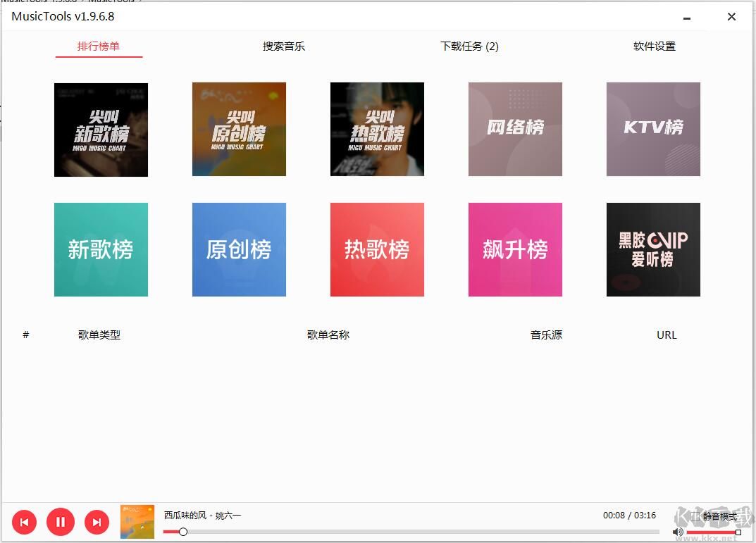This screenshot has width=756, height=543.
Task: Click the song progress slider handle
Action: click(x=183, y=532)
